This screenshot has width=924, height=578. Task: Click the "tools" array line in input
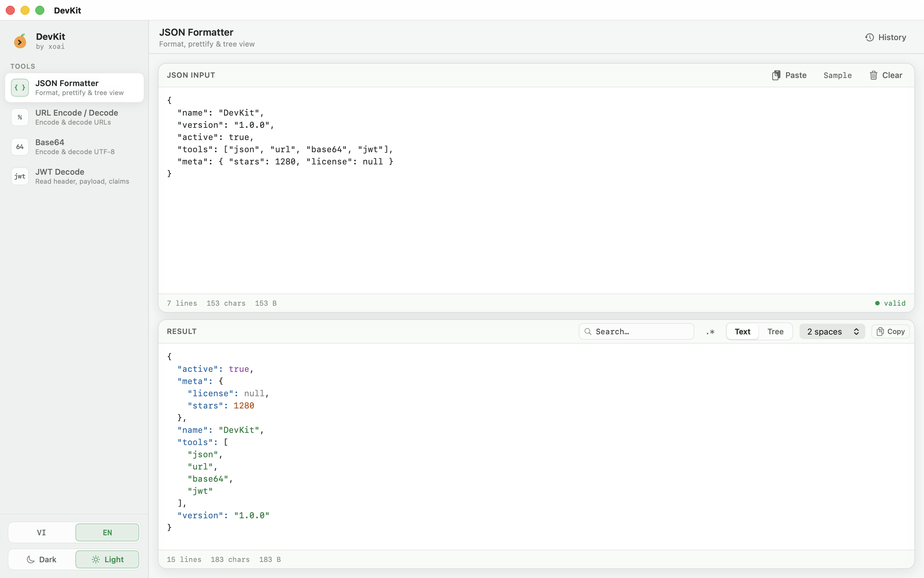pyautogui.click(x=285, y=149)
